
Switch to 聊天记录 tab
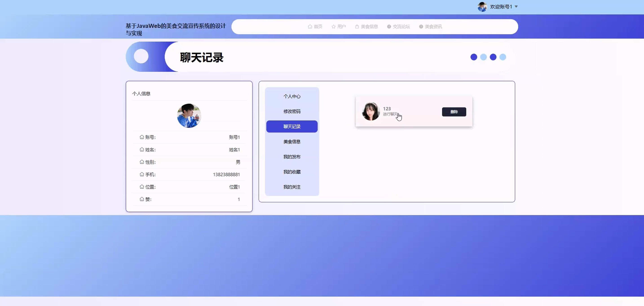(x=292, y=127)
